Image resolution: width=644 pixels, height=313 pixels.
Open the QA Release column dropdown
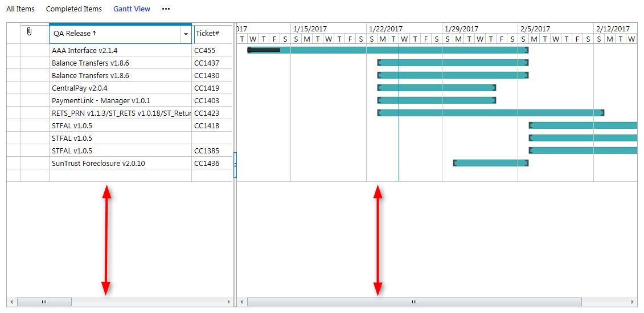(186, 34)
